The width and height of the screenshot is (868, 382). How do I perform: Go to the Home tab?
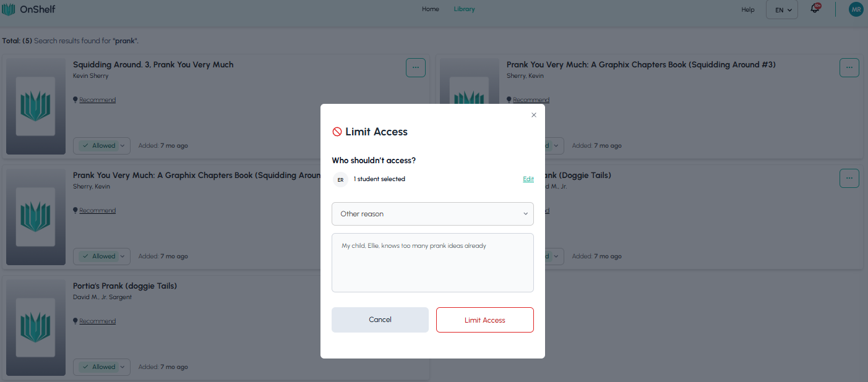coord(430,9)
